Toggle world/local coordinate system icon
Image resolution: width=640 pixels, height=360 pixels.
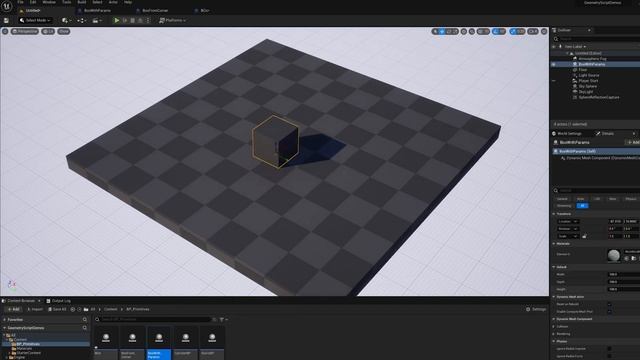click(x=464, y=31)
